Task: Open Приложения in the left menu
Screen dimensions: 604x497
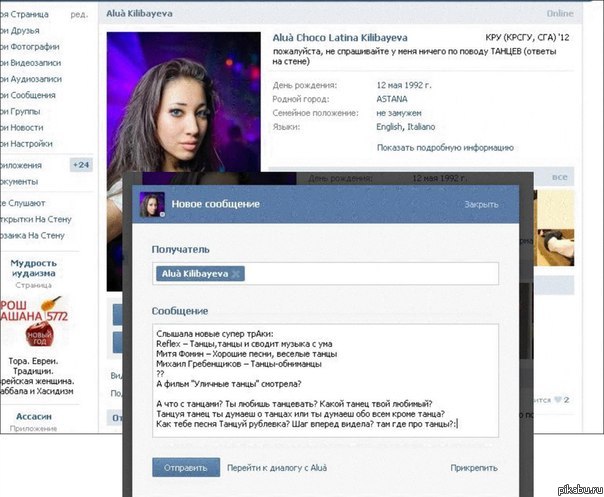Action: (21, 165)
